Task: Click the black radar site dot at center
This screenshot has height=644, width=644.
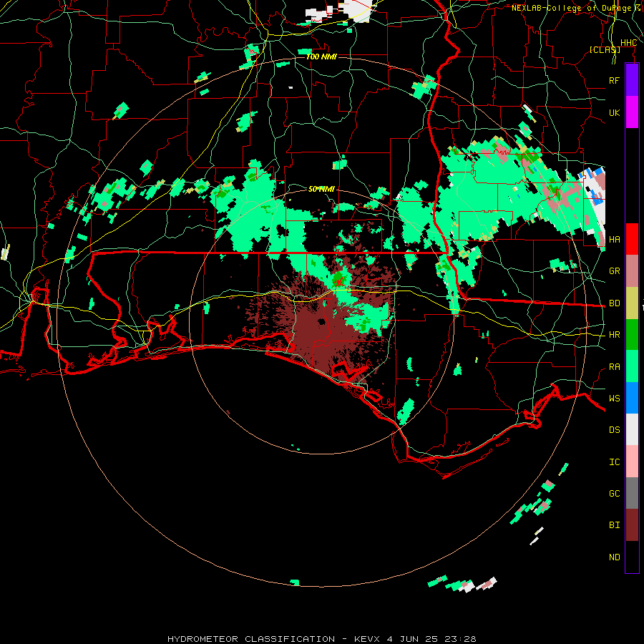Action: pos(321,321)
